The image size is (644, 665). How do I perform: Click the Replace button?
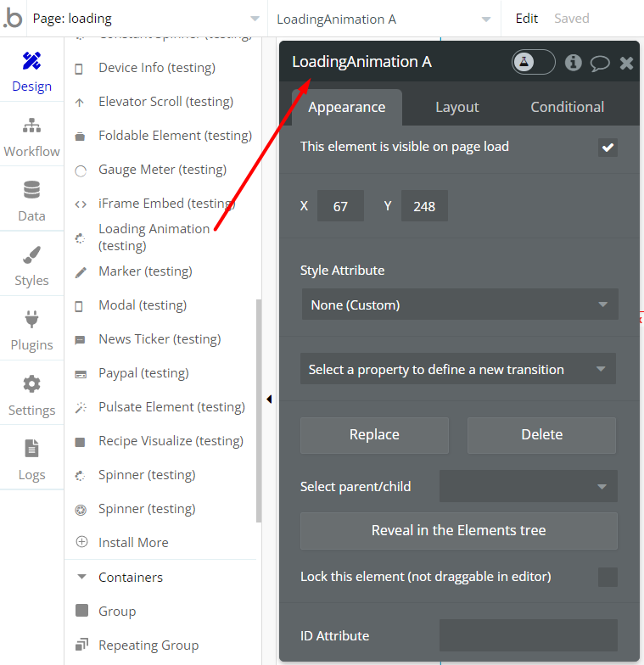[x=374, y=435]
